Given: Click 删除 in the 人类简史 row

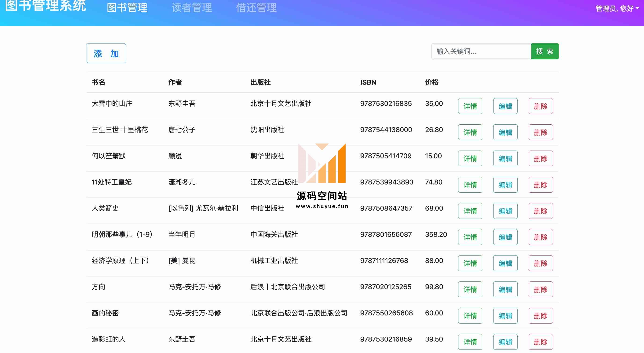Looking at the screenshot, I should point(541,211).
